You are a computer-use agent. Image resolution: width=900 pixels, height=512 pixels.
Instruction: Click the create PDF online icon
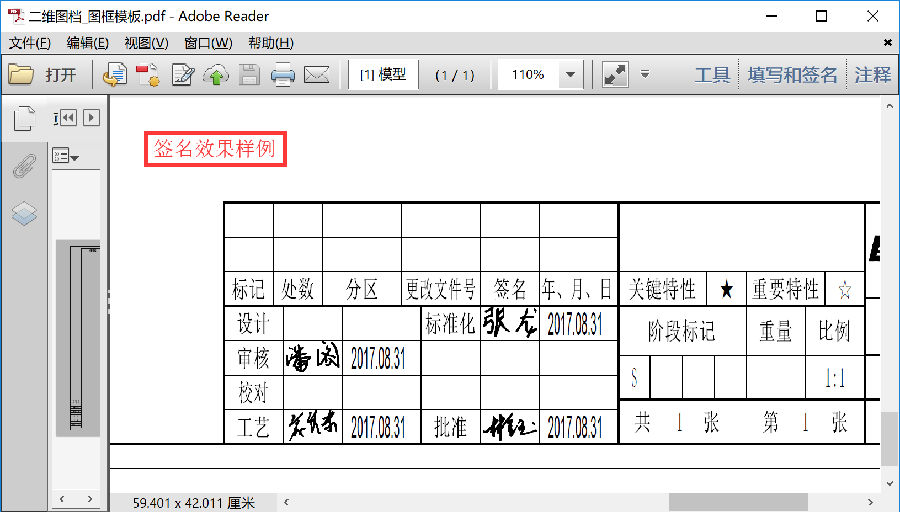pos(115,75)
